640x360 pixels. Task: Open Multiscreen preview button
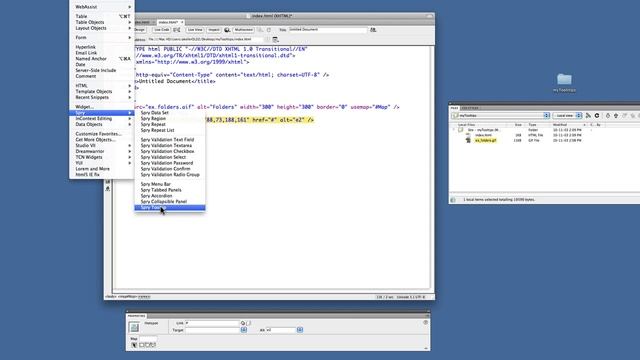coord(244,30)
